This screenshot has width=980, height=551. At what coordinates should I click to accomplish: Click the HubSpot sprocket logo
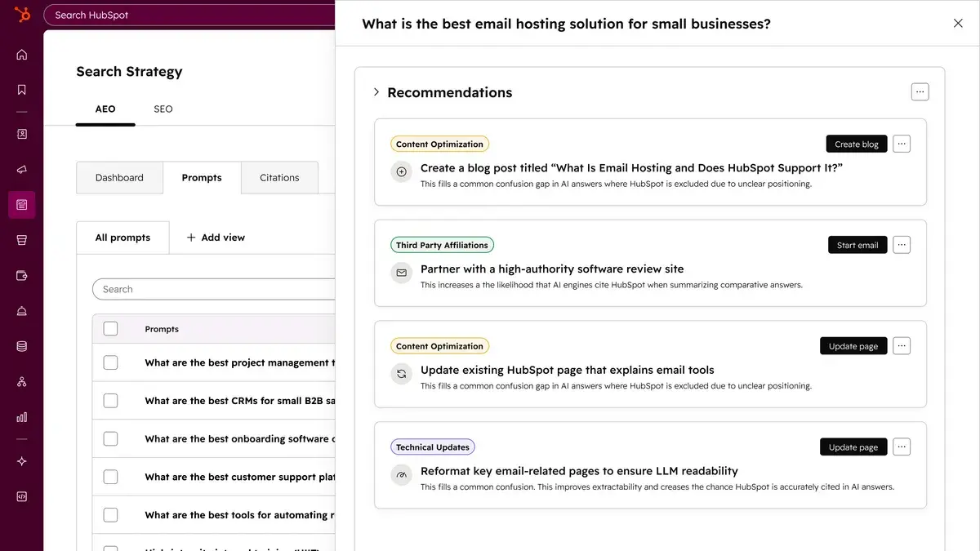pos(20,14)
